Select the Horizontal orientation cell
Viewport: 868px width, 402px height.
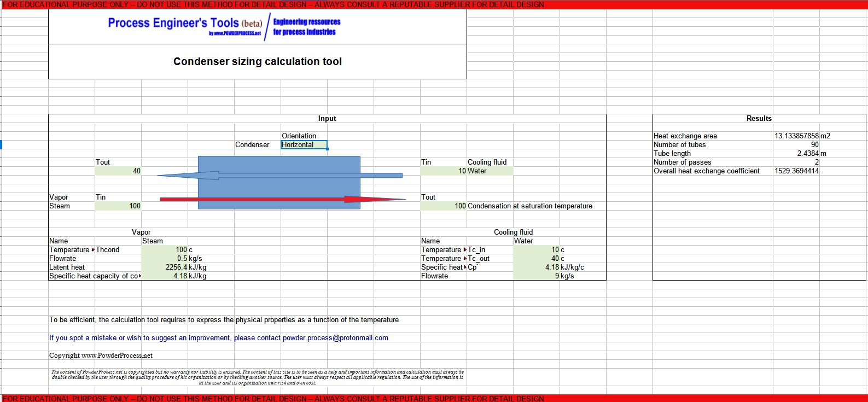click(x=304, y=145)
